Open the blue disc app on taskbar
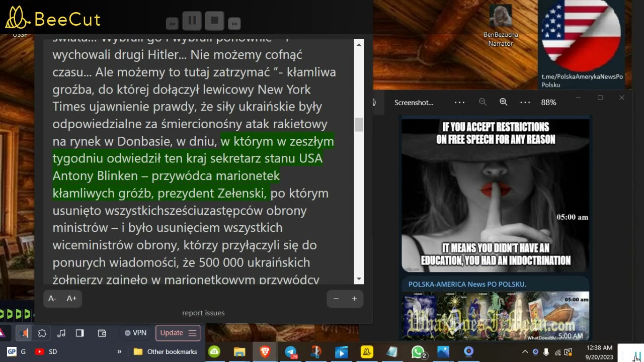644x362 pixels. click(469, 351)
